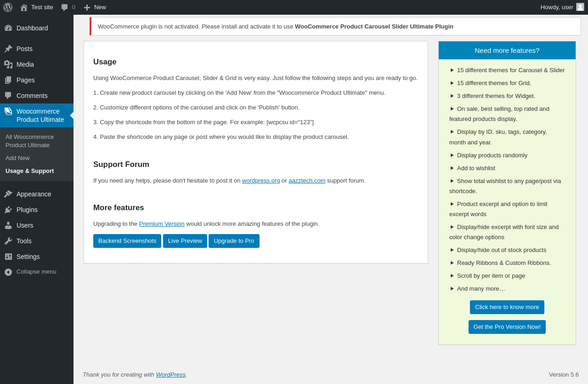The height and width of the screenshot is (384, 588).
Task: Open the Live Preview button
Action: point(185,241)
